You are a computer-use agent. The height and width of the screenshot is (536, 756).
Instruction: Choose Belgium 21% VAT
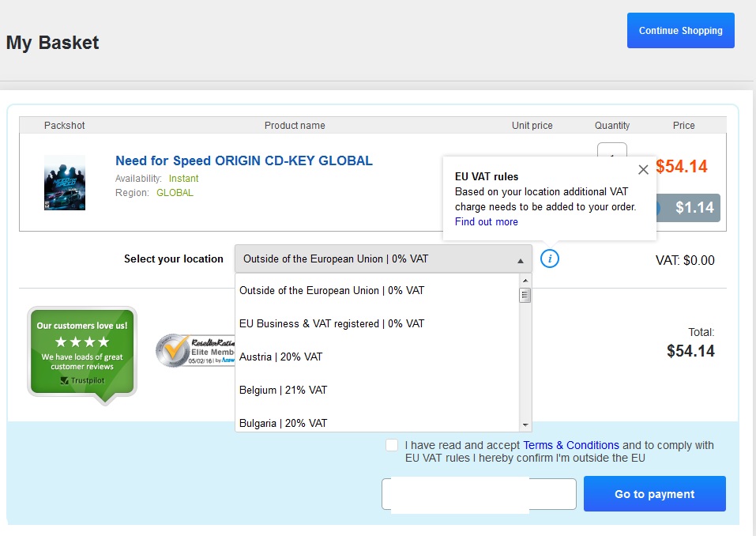(x=377, y=390)
